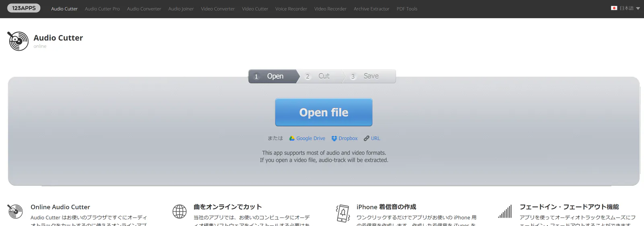Click the または label

[x=275, y=138]
